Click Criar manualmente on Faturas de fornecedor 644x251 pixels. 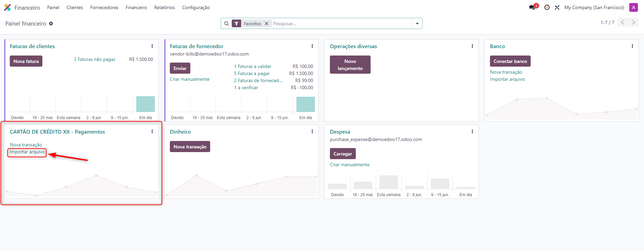click(190, 79)
